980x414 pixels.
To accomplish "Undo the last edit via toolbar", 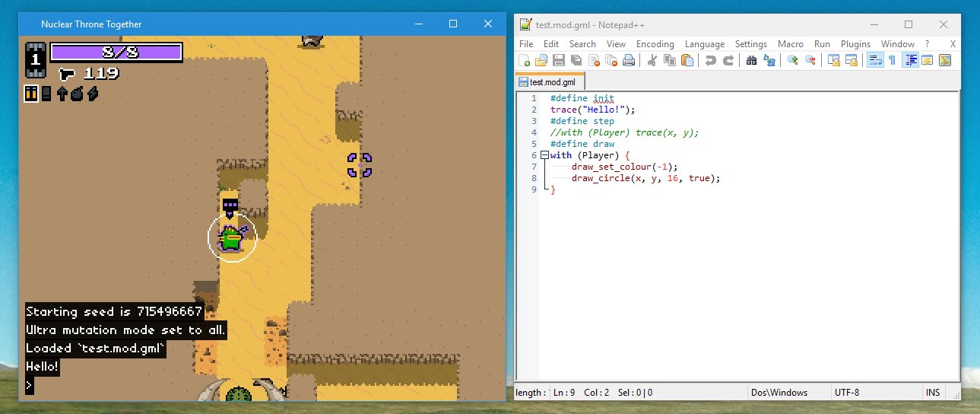I will tap(710, 61).
